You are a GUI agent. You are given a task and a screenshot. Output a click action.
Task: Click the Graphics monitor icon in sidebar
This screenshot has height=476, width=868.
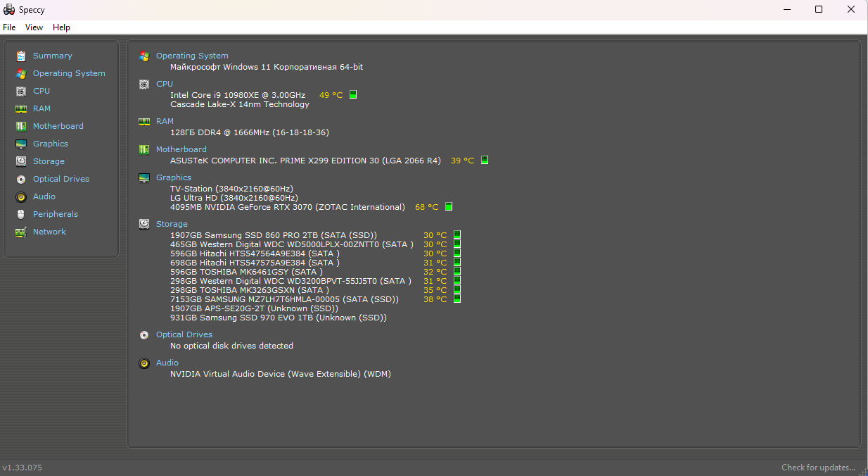[x=21, y=144]
